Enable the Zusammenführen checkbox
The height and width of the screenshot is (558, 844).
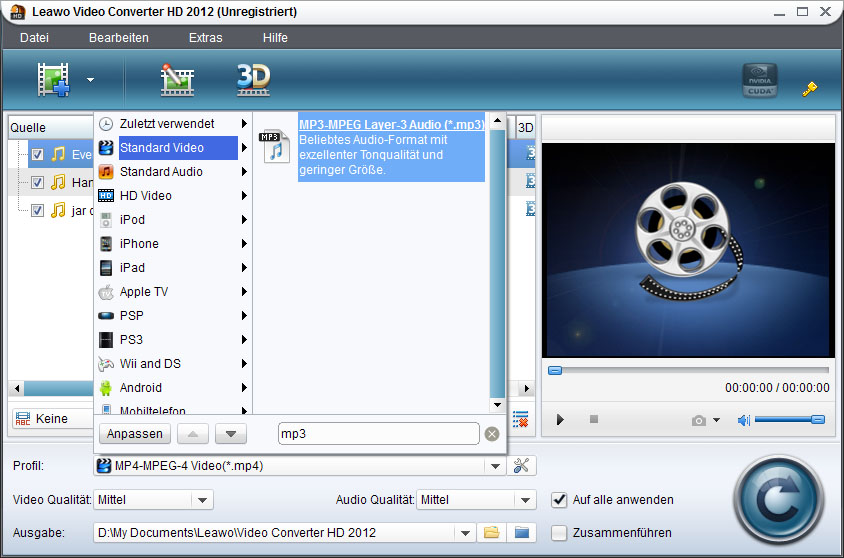tap(560, 532)
